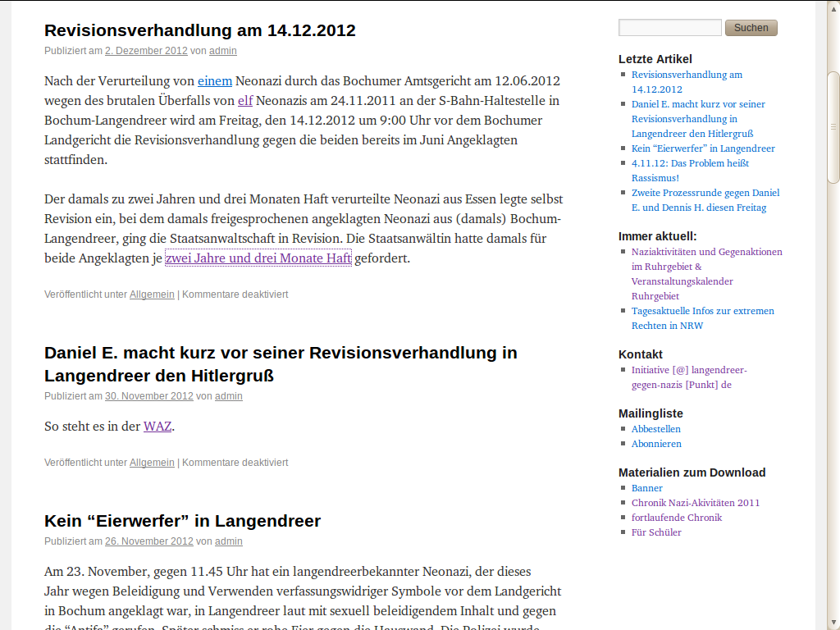Open the 'Kein “Eierwerfer” in Langendreer' heading
840x630 pixels.
(x=182, y=521)
